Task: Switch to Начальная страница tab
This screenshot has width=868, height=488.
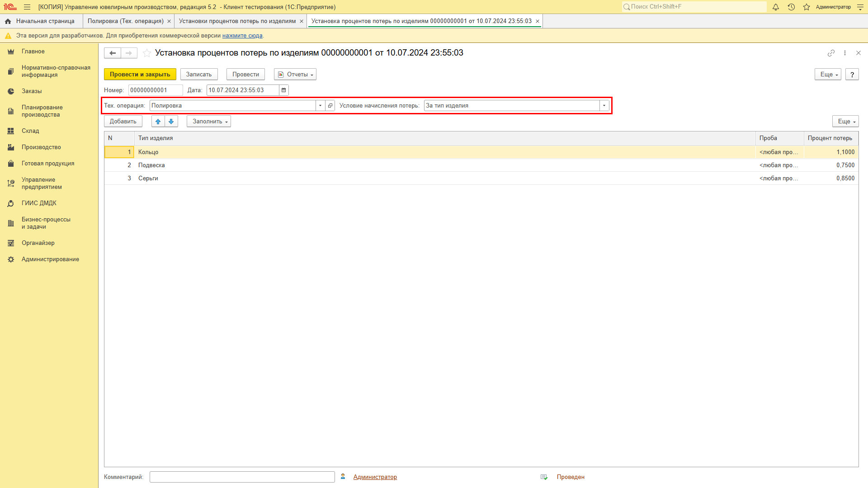Action: pyautogui.click(x=41, y=21)
